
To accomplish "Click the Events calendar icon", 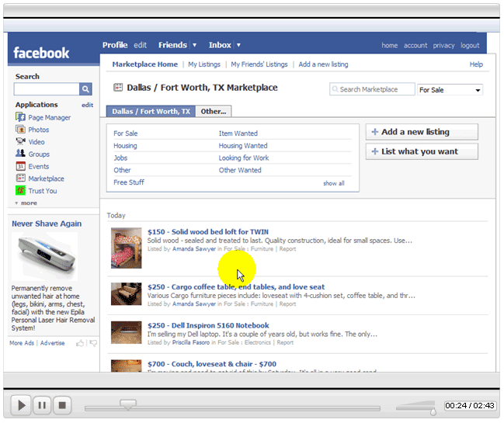I will tap(20, 166).
